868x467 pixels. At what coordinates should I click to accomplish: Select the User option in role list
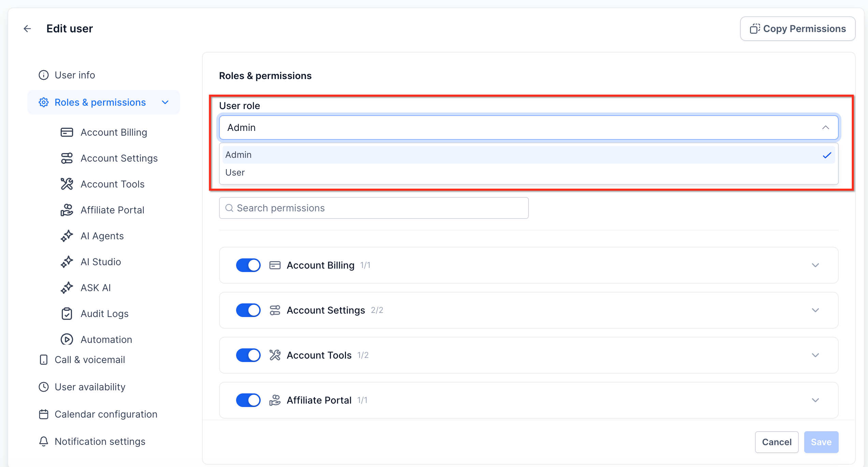(x=529, y=172)
